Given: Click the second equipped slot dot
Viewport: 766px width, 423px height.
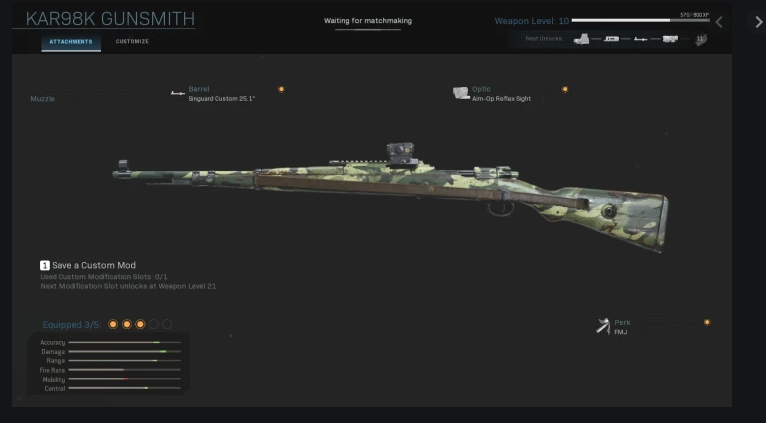Looking at the screenshot, I should (127, 324).
